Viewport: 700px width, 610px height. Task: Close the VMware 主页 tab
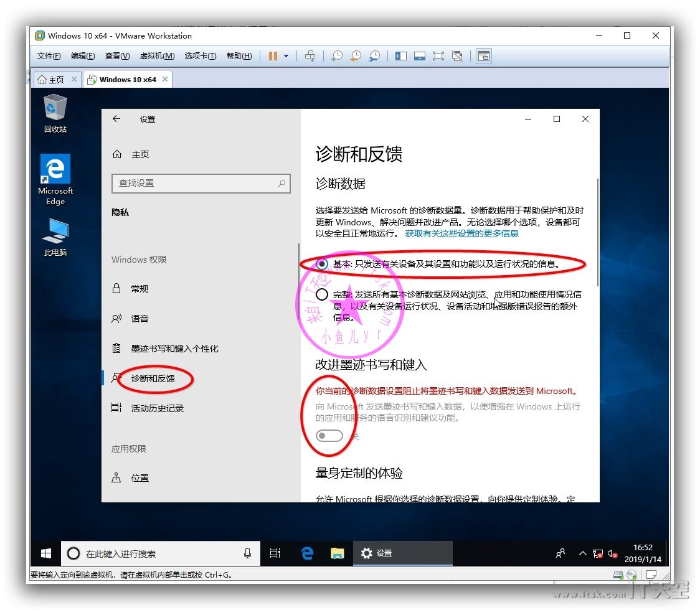point(74,79)
